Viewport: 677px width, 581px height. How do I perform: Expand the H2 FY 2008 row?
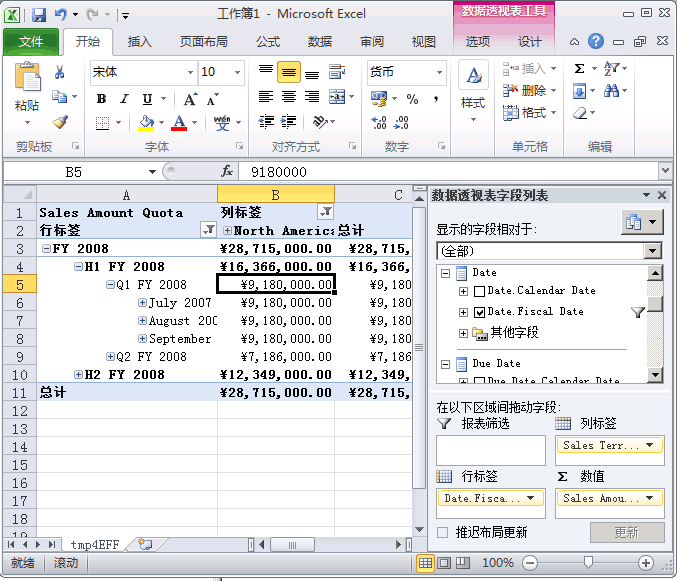click(x=78, y=374)
